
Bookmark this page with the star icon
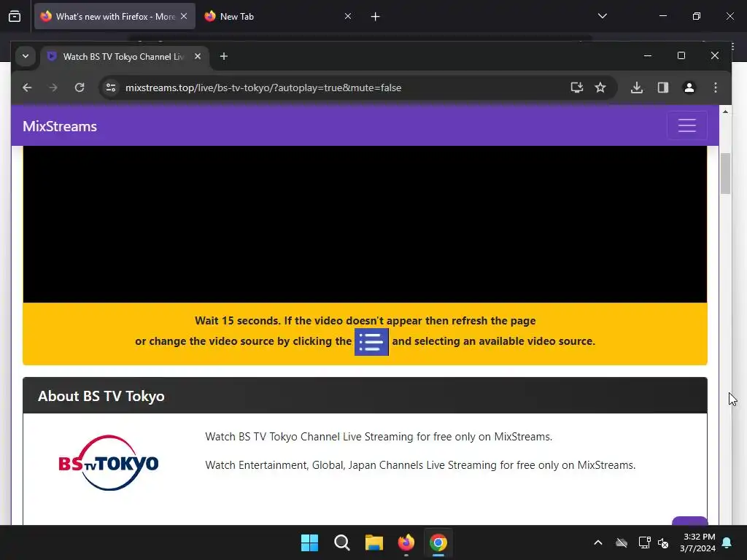click(x=600, y=87)
